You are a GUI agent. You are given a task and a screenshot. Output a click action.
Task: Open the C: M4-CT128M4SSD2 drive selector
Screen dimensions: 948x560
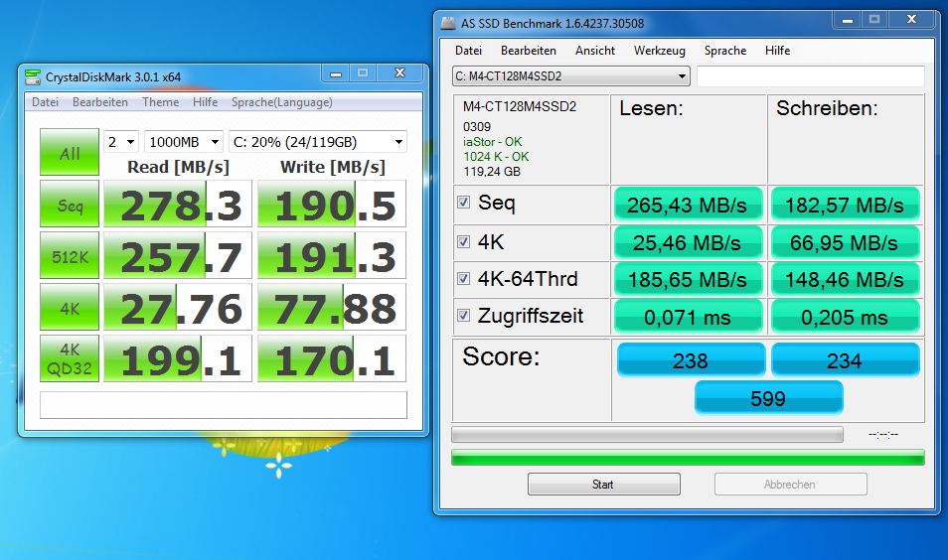click(570, 76)
